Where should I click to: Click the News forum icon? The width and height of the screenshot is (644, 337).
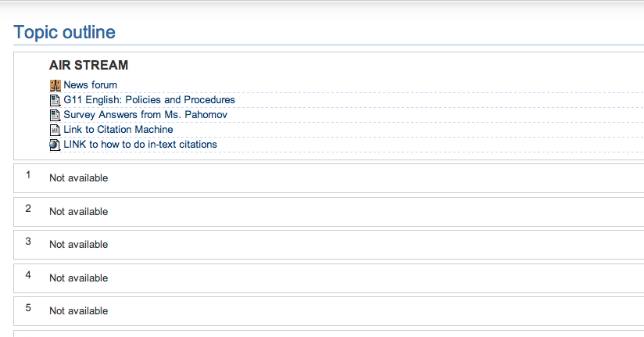[55, 85]
